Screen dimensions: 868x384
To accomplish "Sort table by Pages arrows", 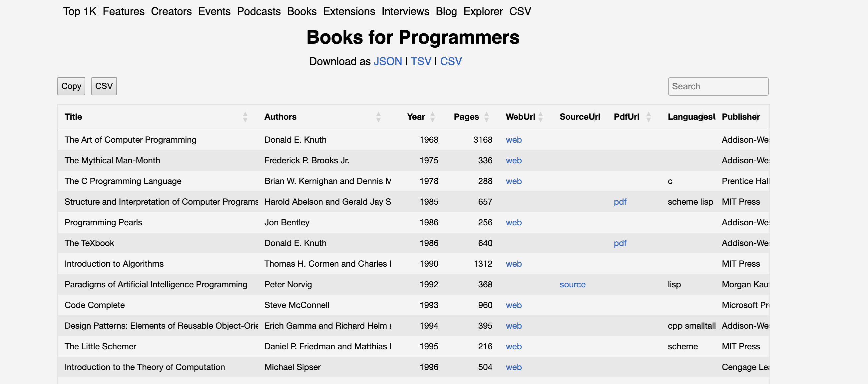I will pos(486,117).
